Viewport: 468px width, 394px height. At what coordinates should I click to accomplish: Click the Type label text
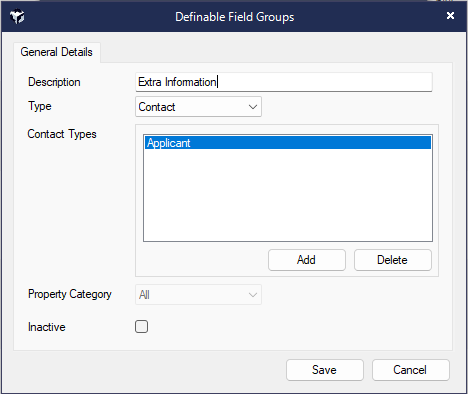(x=40, y=106)
